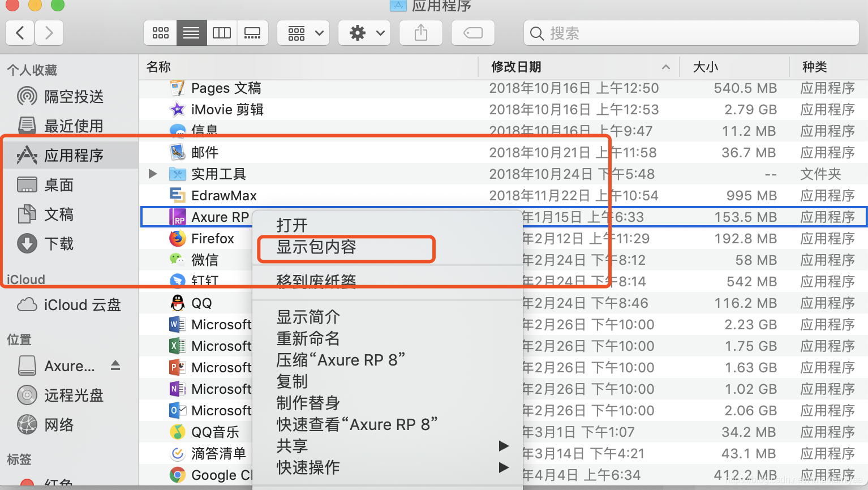Select the Microsoft OneNote app icon

click(x=178, y=389)
